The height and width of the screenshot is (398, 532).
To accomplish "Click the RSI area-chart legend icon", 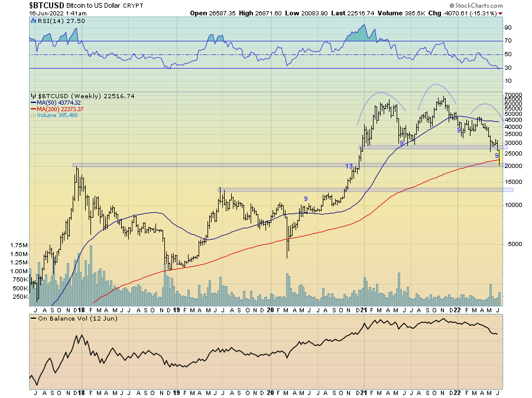I will pyautogui.click(x=33, y=21).
